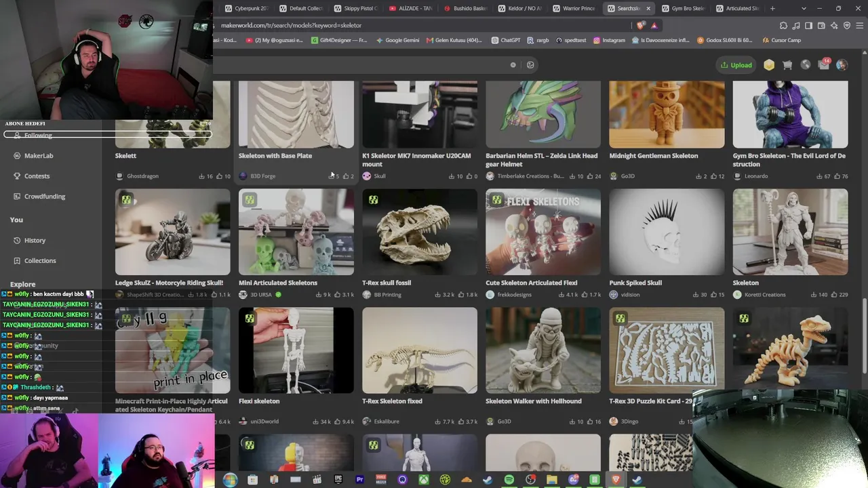Viewport: 868px width, 488px height.
Task: Toggle the browser sidebar panel icon
Action: click(808, 26)
